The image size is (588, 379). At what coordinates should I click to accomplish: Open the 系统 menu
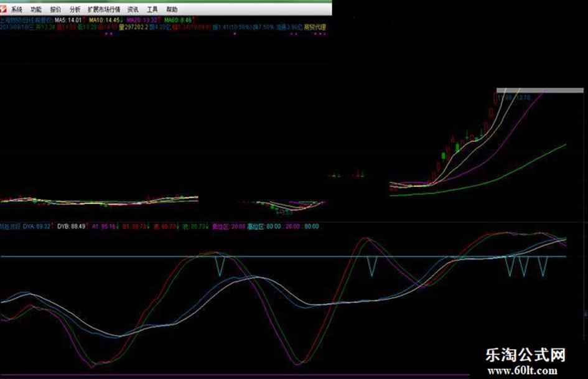pyautogui.click(x=17, y=9)
